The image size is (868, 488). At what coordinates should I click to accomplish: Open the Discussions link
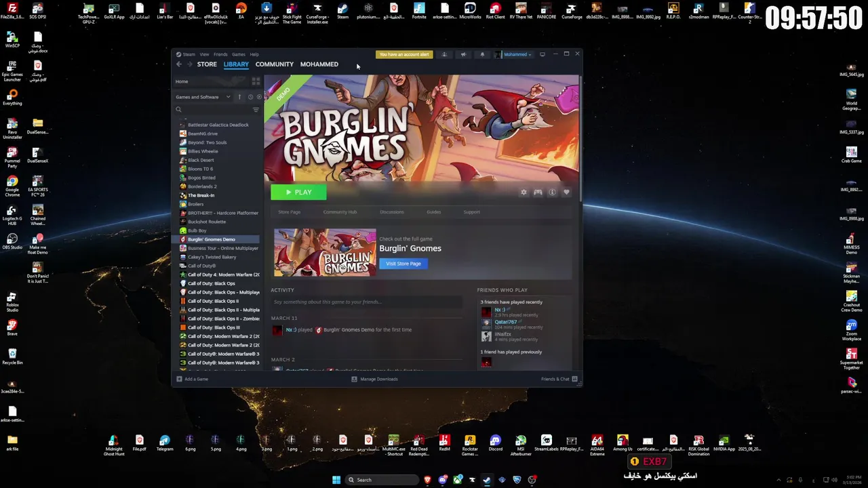(x=392, y=212)
